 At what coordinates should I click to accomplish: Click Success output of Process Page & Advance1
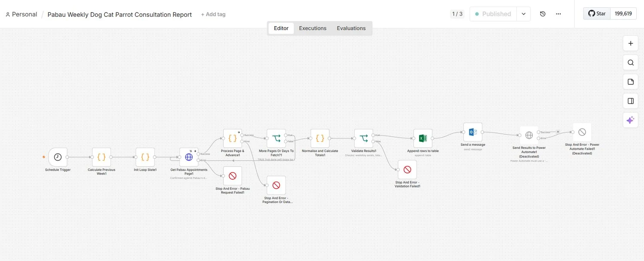pos(242,135)
